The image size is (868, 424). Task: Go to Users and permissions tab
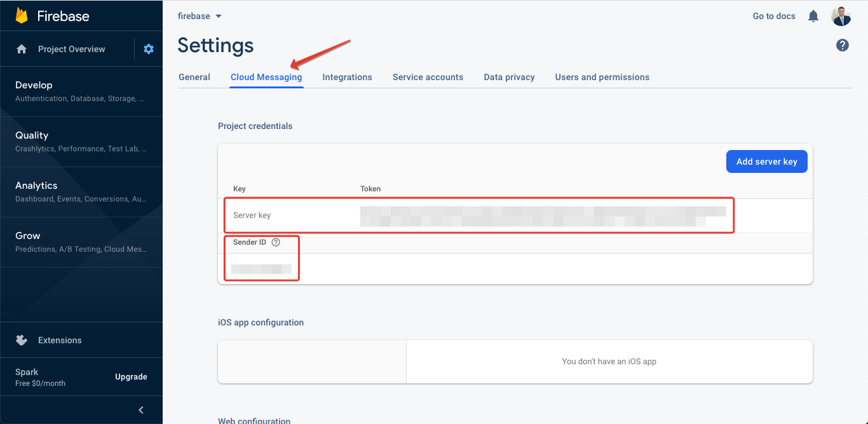pos(602,77)
